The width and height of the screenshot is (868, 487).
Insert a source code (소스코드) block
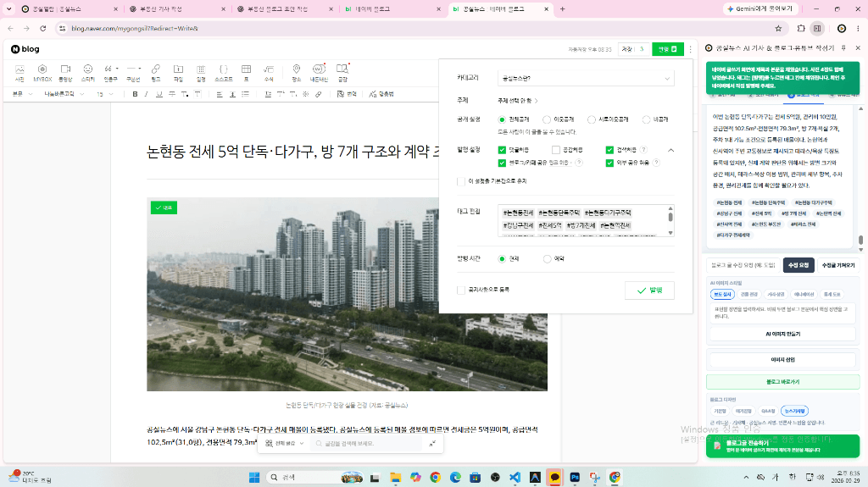(x=224, y=73)
